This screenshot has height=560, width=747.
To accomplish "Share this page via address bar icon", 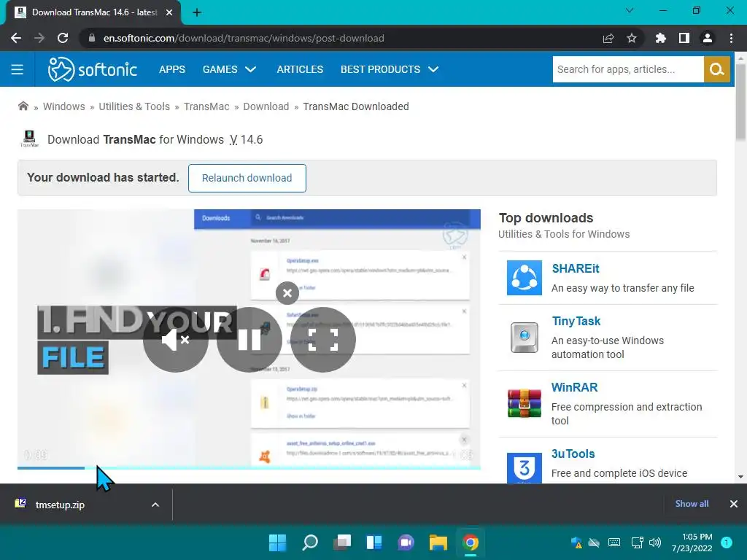I will tap(608, 38).
